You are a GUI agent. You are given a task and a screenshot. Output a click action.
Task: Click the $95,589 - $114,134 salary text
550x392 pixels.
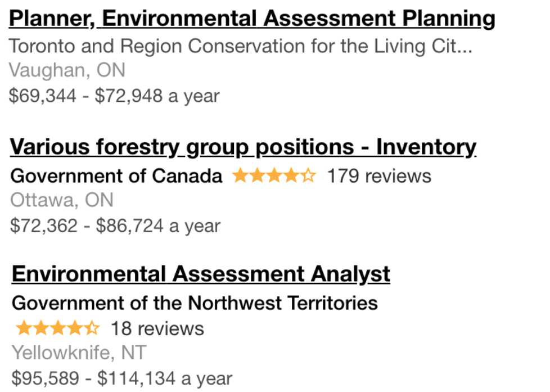(121, 379)
